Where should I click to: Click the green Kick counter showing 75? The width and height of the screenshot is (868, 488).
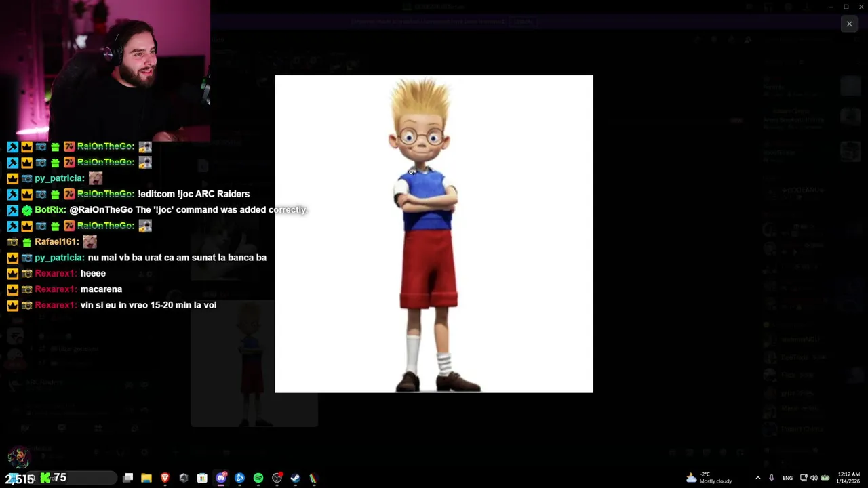coord(53,478)
